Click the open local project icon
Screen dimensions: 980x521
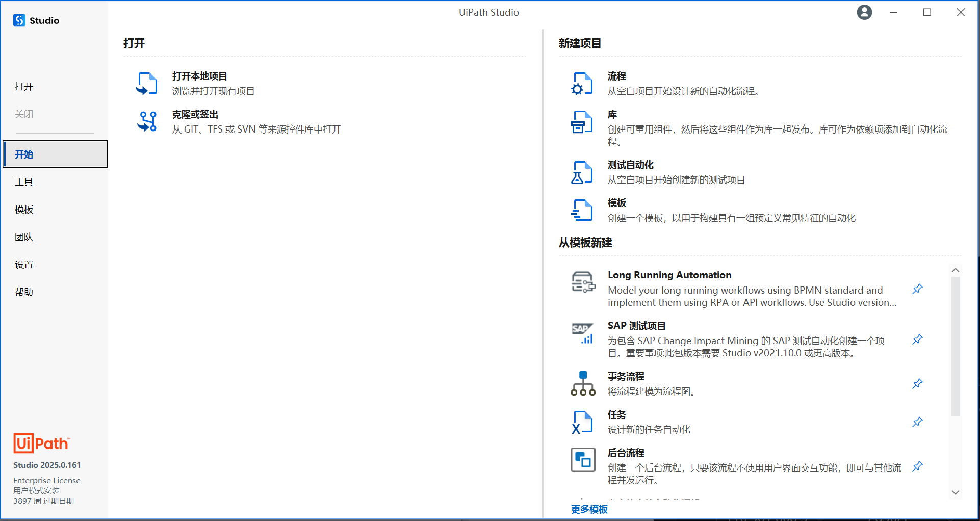pyautogui.click(x=147, y=84)
